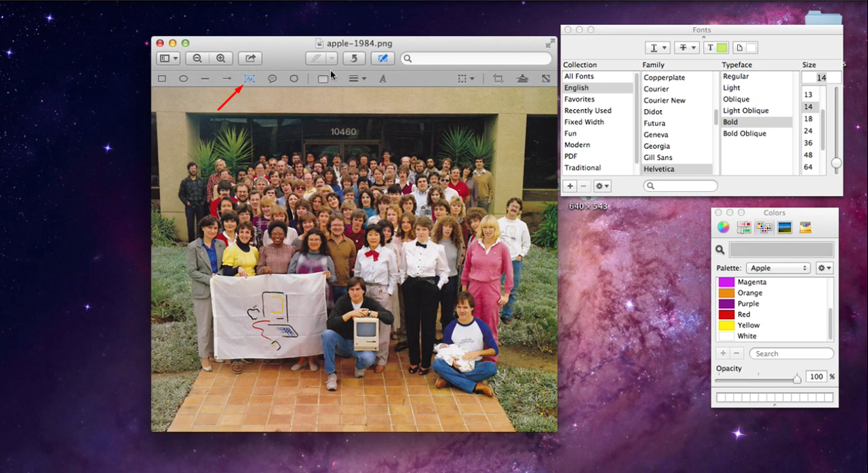Screen dimensions: 868x473
Task: Click the text color button in Fonts
Action: tap(716, 47)
